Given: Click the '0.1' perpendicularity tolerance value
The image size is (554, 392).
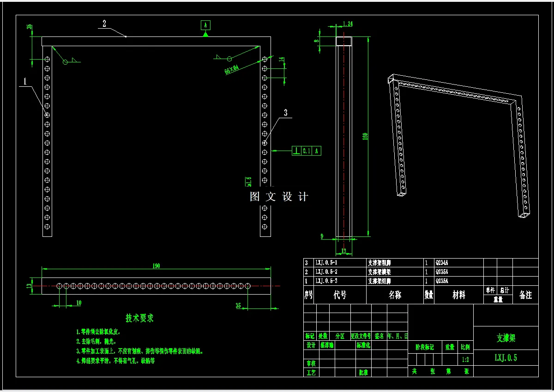Looking at the screenshot, I should pyautogui.click(x=307, y=151).
